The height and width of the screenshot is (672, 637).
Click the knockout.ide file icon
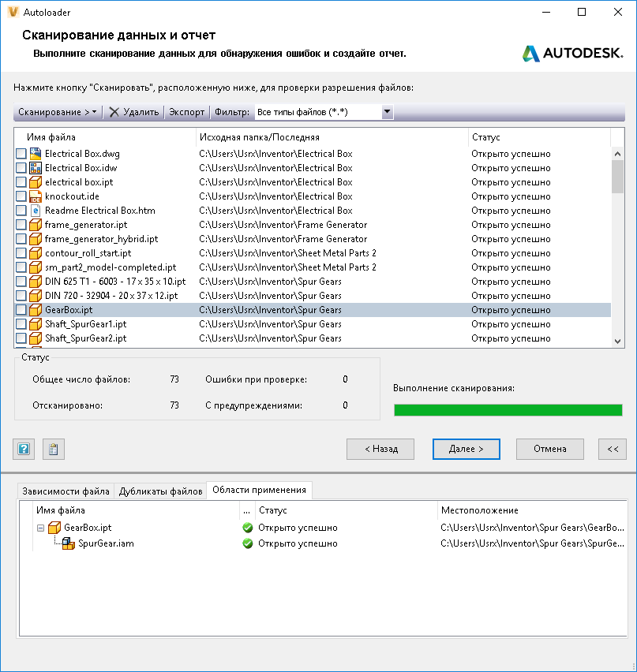coord(36,196)
